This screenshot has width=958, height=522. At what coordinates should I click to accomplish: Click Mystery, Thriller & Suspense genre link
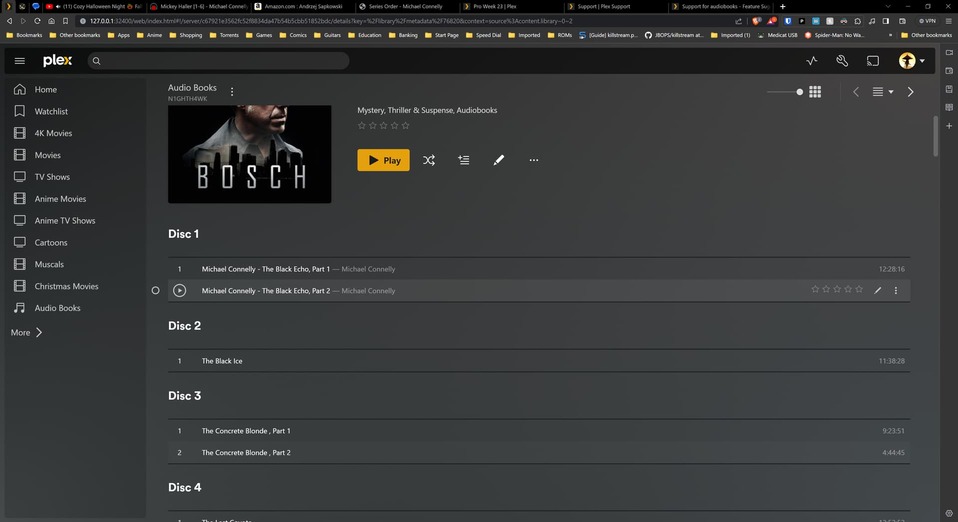[x=405, y=110]
